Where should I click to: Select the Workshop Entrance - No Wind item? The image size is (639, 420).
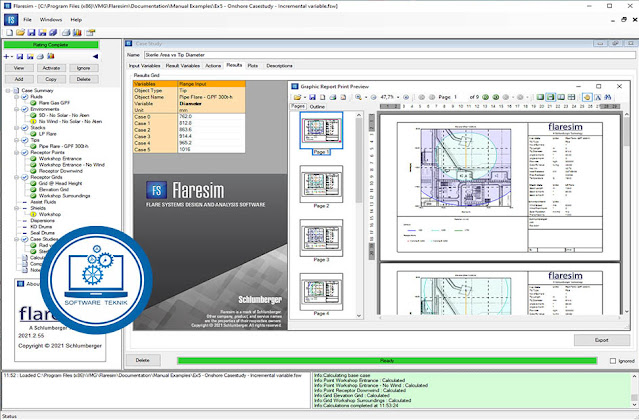coord(72,165)
